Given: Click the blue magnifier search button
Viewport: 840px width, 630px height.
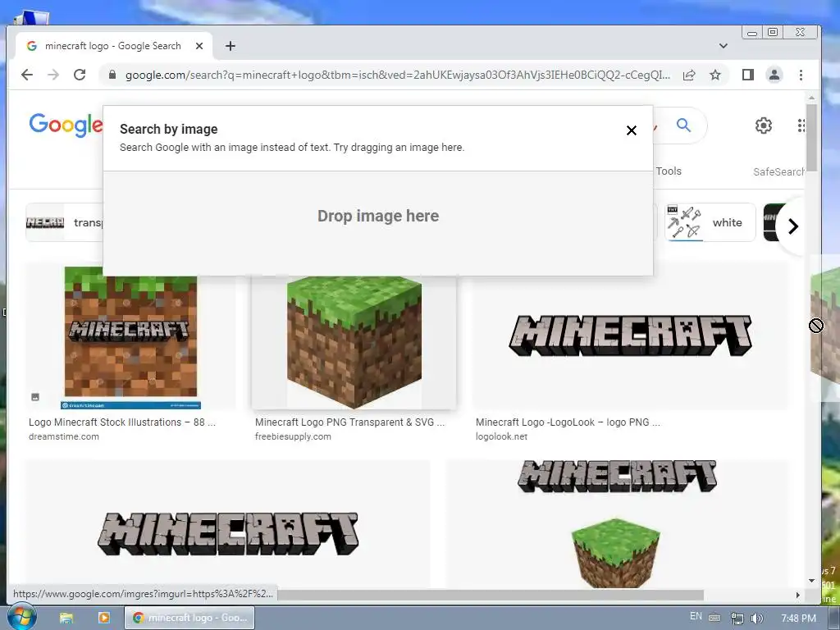Looking at the screenshot, I should [x=683, y=126].
